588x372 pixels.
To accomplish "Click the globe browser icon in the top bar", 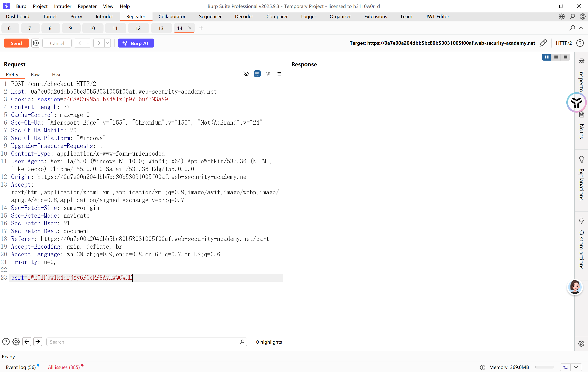I will tap(561, 17).
